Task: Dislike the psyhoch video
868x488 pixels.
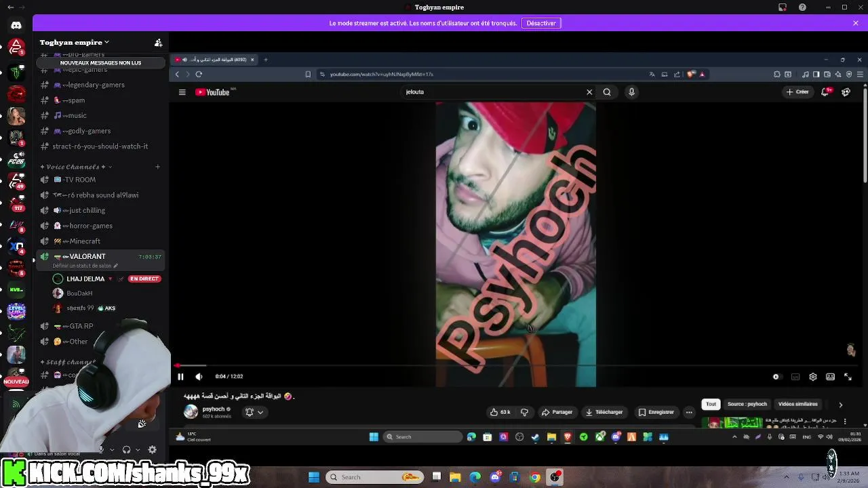Action: (x=524, y=412)
